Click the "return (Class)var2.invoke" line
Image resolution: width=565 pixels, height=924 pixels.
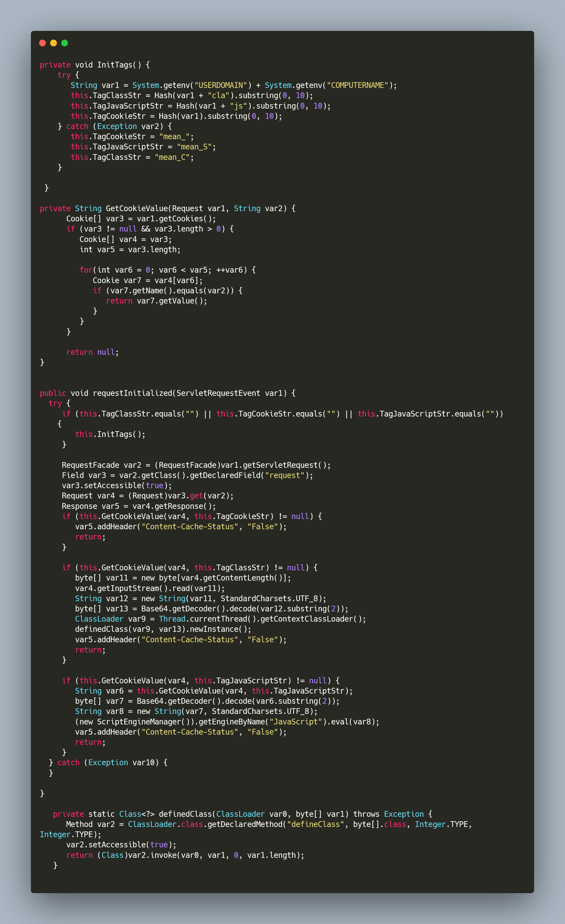click(x=185, y=855)
